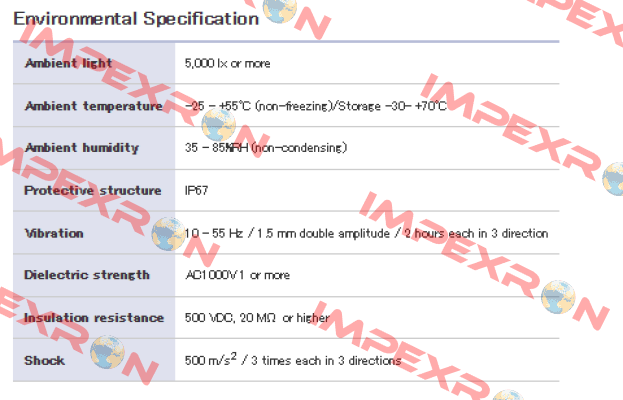Image resolution: width=623 pixels, height=400 pixels.
Task: Click the globe icon in the Vibration row
Action: 169,234
